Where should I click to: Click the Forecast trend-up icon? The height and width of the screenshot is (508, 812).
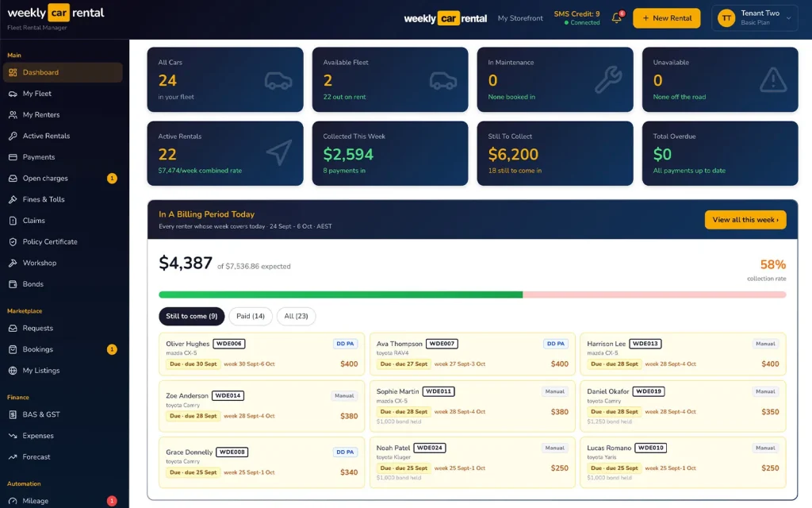13,457
